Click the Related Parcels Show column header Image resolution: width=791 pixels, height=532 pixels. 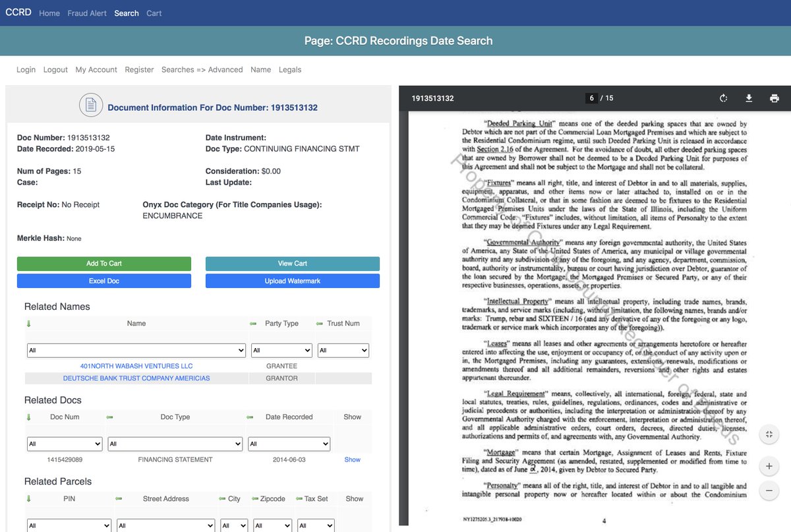(x=355, y=498)
